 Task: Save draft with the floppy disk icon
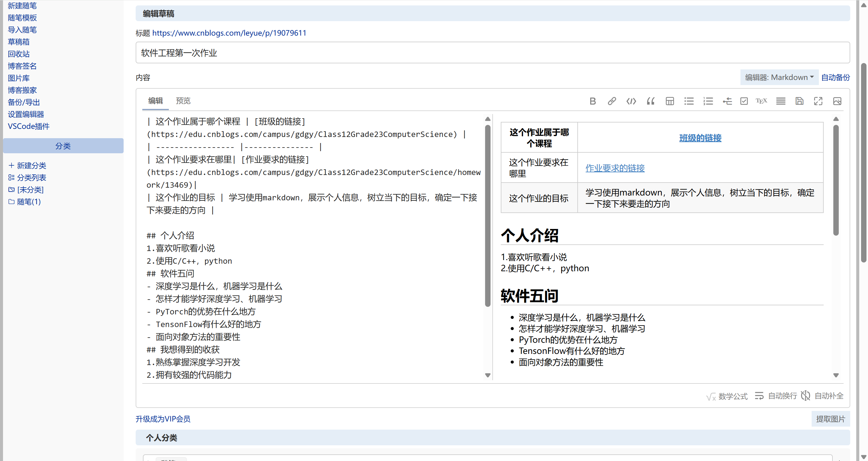(799, 101)
